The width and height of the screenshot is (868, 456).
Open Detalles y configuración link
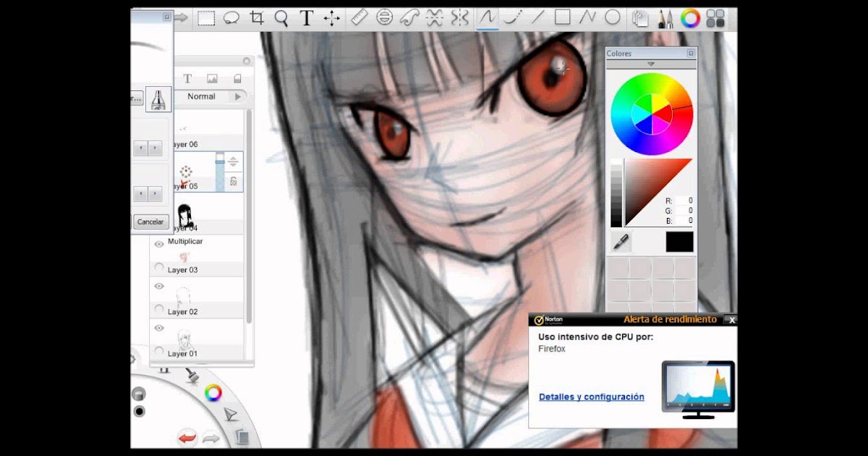(x=592, y=397)
